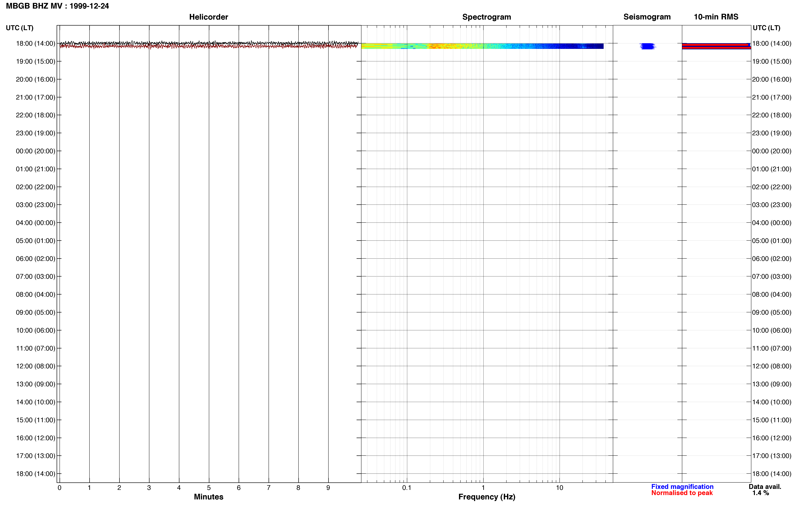
Task: Select the "Helicorder" panel heading
Action: [209, 17]
